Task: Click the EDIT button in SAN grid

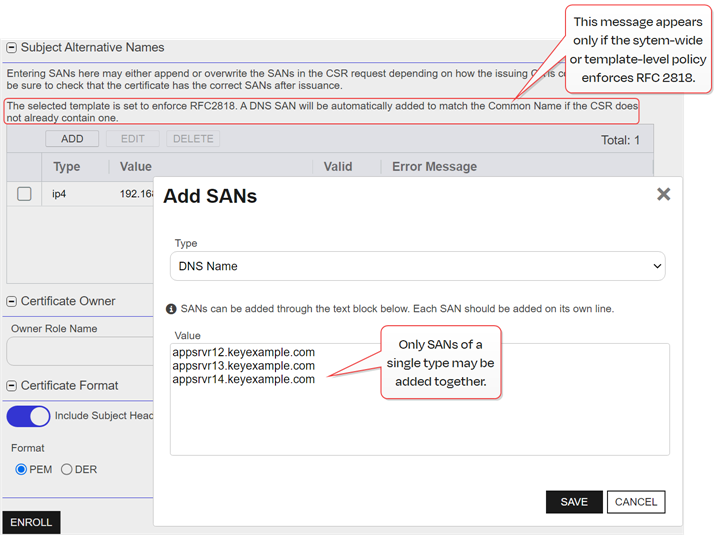Action: point(132,139)
